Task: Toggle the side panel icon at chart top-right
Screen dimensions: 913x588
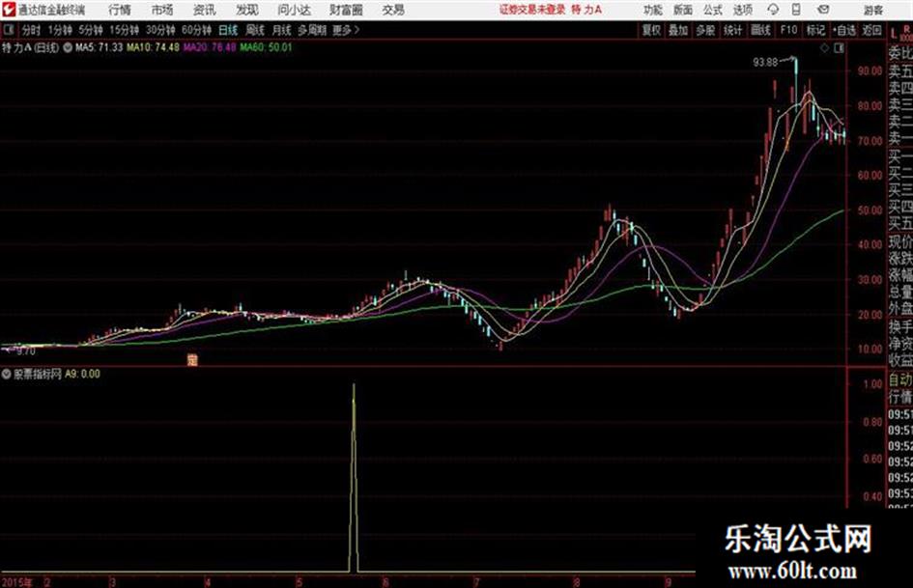Action: pos(839,48)
